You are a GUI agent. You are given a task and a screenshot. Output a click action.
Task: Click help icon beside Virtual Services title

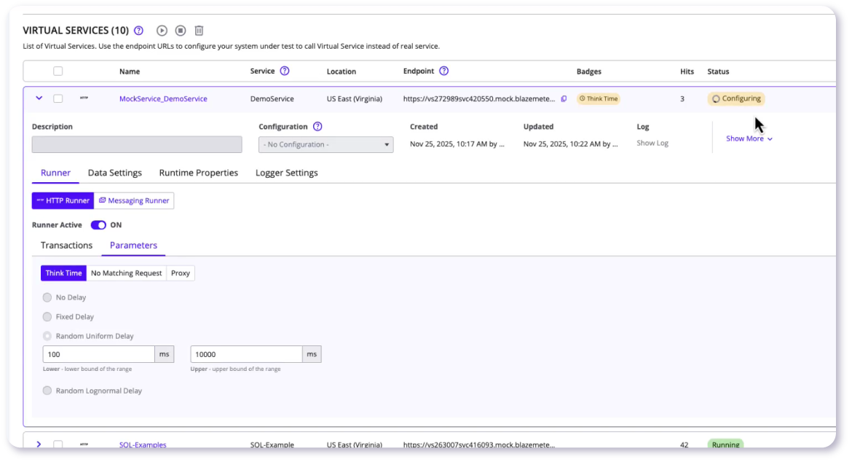[x=139, y=31]
